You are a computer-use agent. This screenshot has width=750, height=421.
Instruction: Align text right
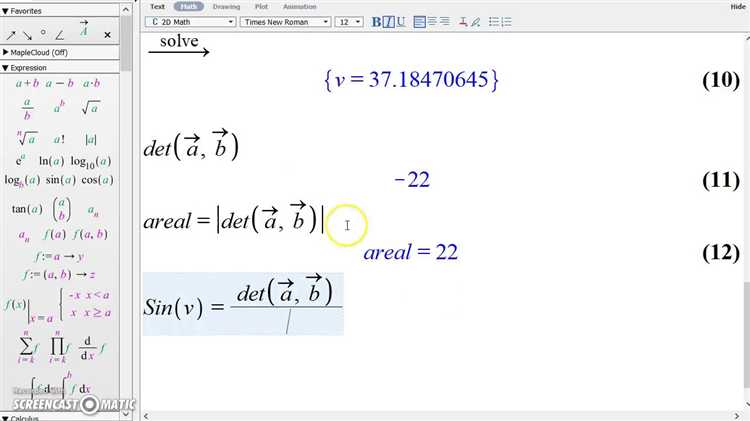(444, 22)
